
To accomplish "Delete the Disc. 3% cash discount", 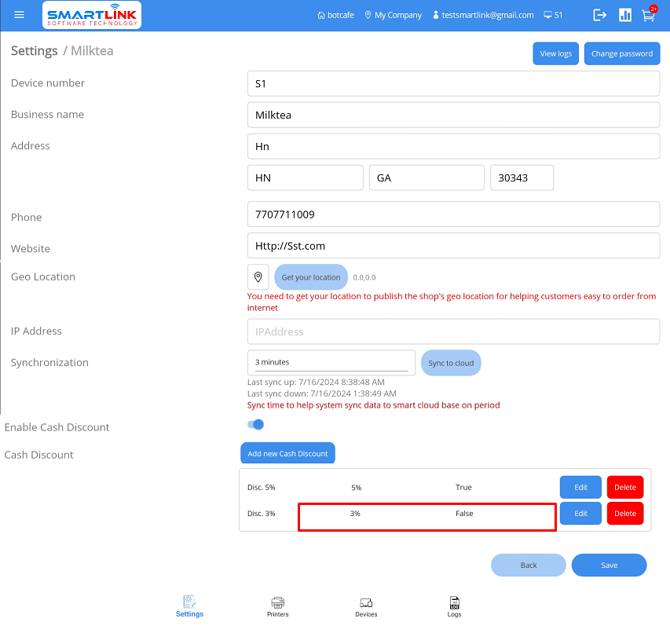I will coord(624,514).
